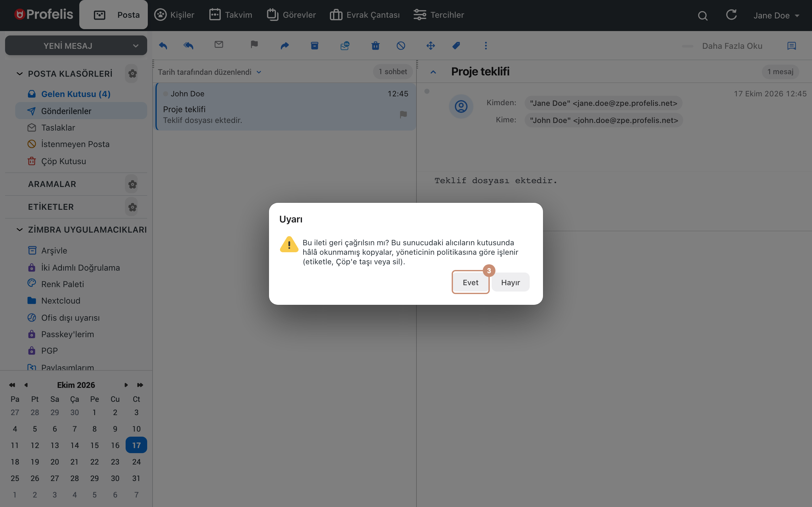Click the trash Delete icon in toolbar
This screenshot has width=812, height=507.
pos(376,46)
